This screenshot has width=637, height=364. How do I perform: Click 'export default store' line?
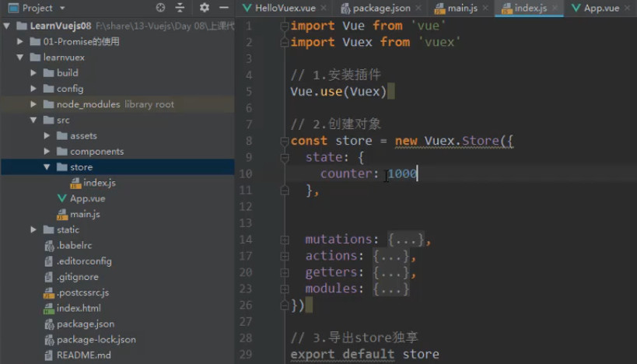tap(365, 354)
